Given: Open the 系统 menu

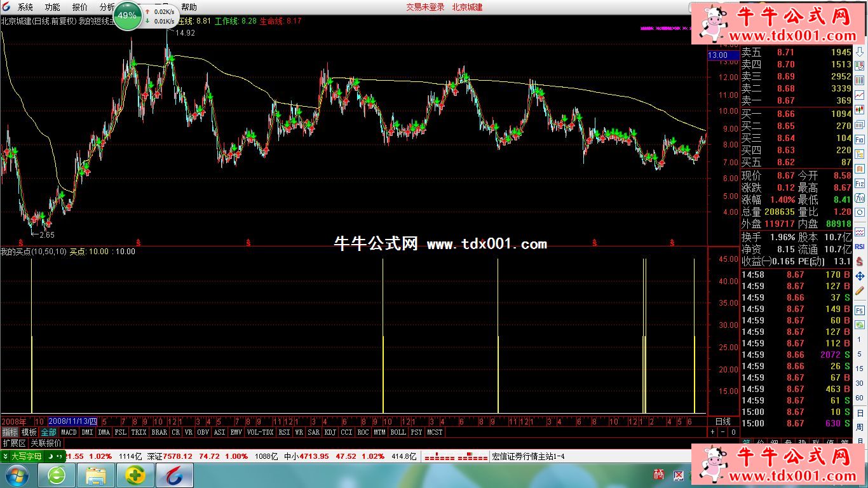Looking at the screenshot, I should tap(25, 8).
